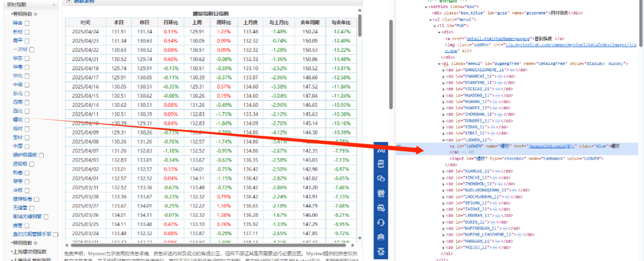The image size is (644, 261).
Task: Click the ellipsis badge in PKSJSJ_li row
Action: tap(495, 247)
